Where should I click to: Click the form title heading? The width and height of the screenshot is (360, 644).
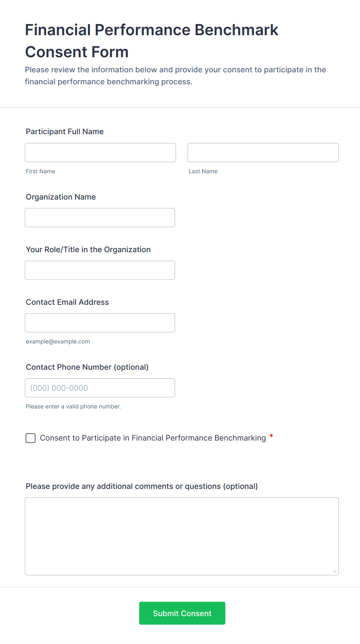click(152, 41)
